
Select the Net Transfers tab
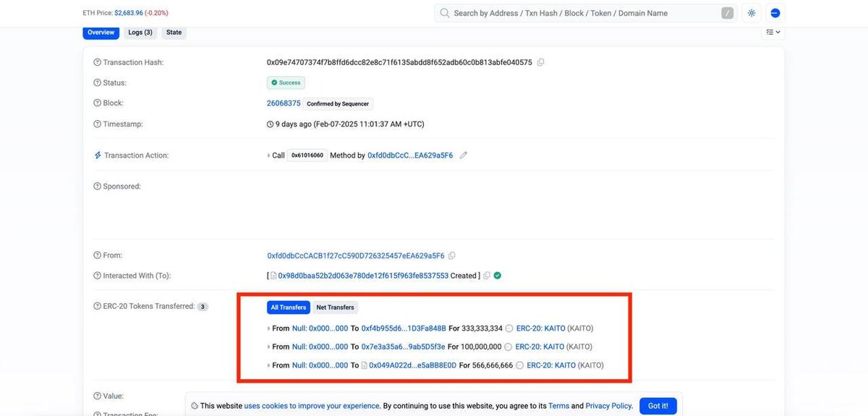[x=335, y=307]
